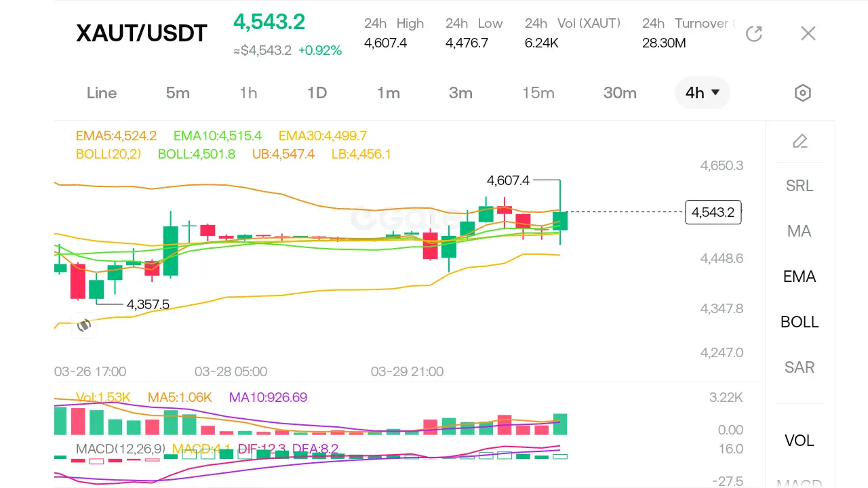Click the 4,650.3 price axis label
This screenshot has width=868, height=488.
[x=722, y=165]
